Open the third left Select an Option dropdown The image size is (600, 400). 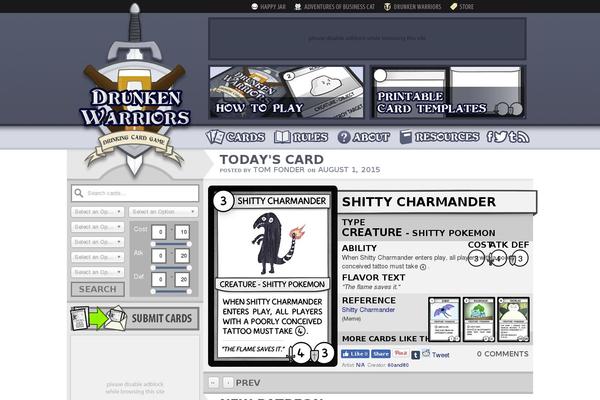[x=98, y=242]
